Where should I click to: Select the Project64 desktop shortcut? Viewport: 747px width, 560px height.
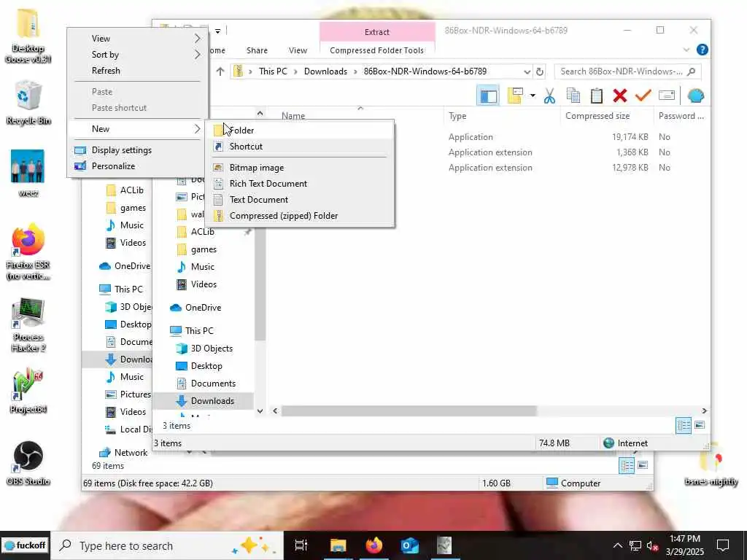(x=28, y=391)
